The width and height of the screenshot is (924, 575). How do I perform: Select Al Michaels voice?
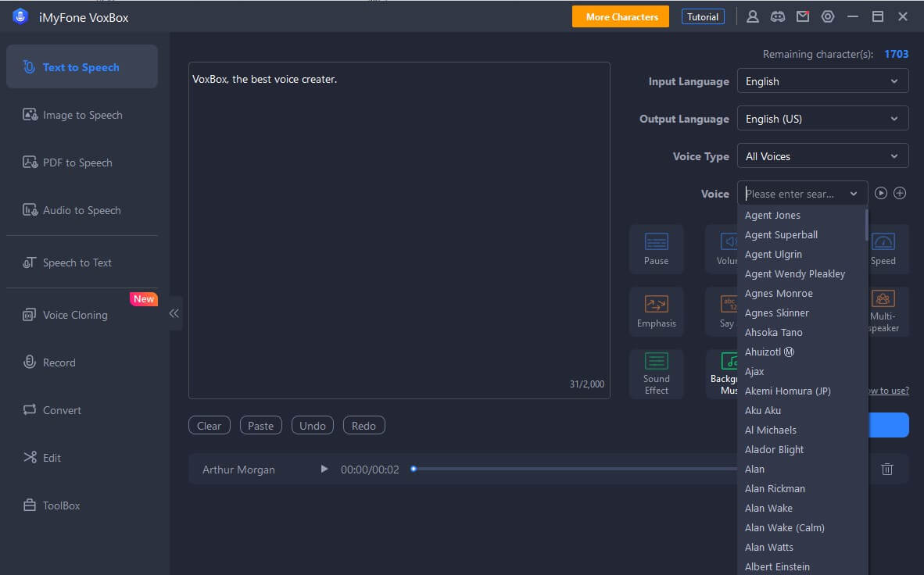click(x=801, y=430)
